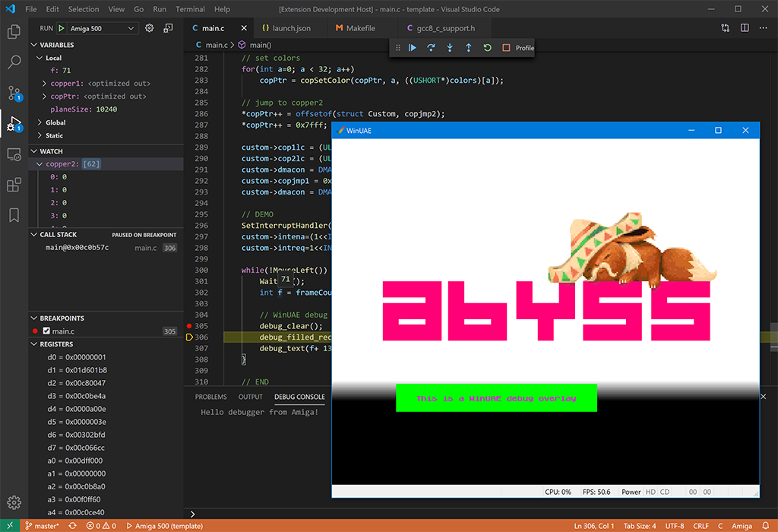The width and height of the screenshot is (778, 532).
Task: Change the UTF-8 encoding setting
Action: 675,526
